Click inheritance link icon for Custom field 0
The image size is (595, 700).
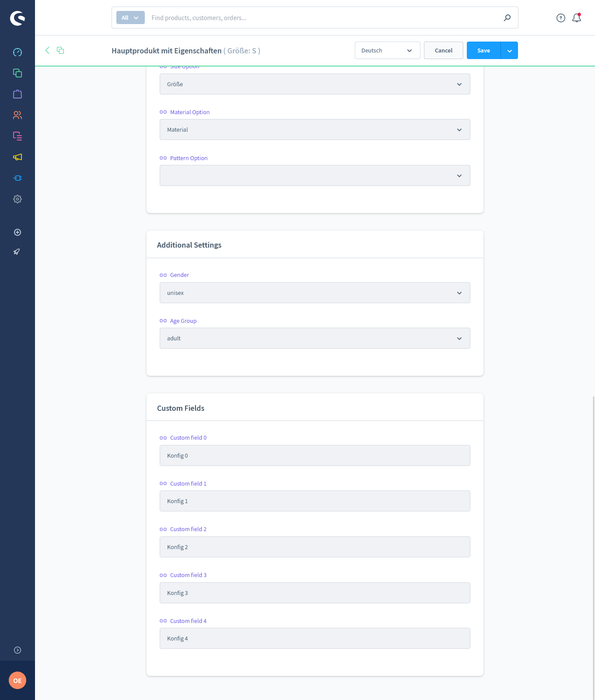click(163, 438)
